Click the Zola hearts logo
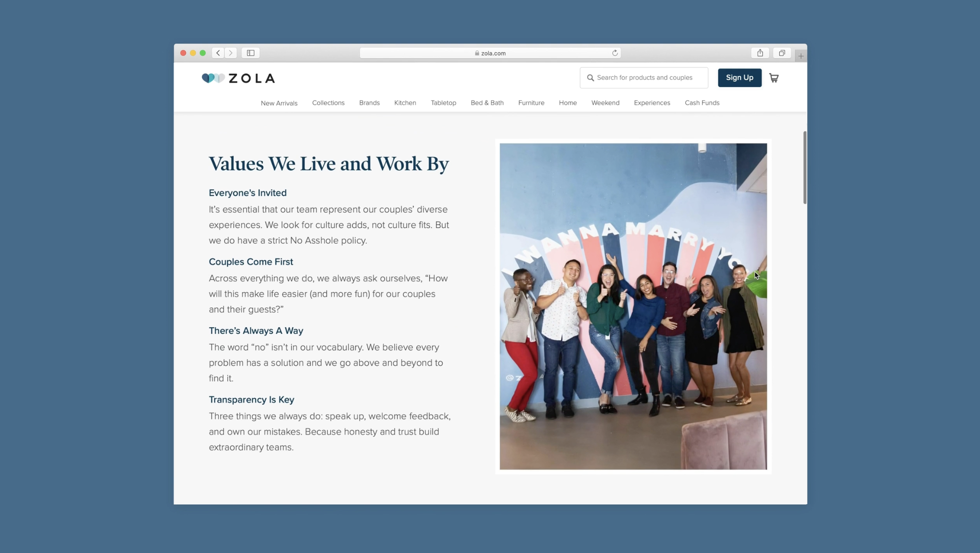980x553 pixels. [213, 78]
